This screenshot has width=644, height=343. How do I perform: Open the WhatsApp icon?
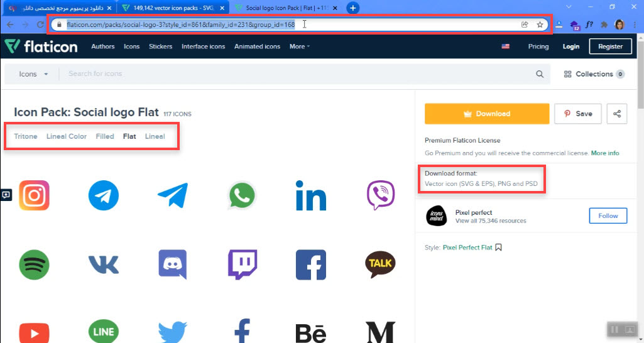(242, 195)
